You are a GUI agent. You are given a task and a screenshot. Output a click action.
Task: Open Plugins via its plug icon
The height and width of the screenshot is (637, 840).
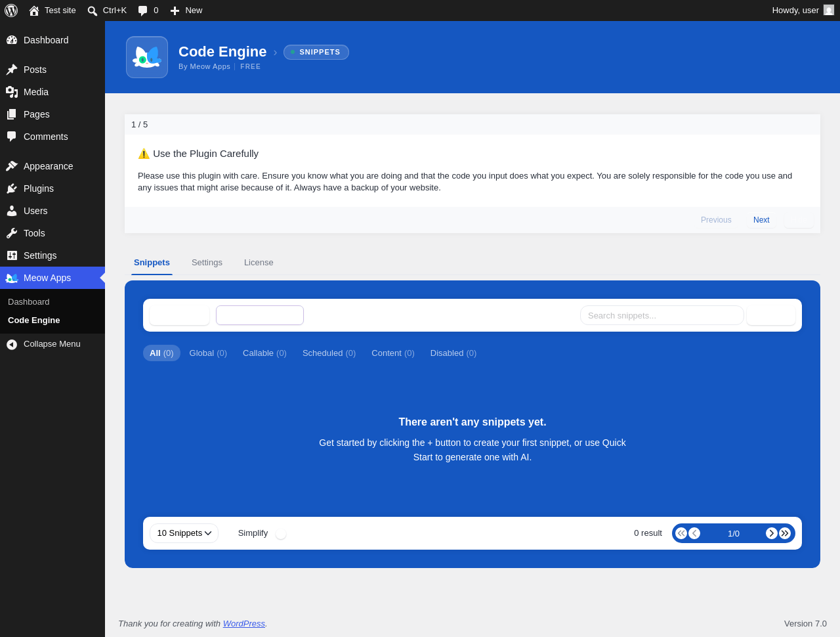click(x=12, y=188)
